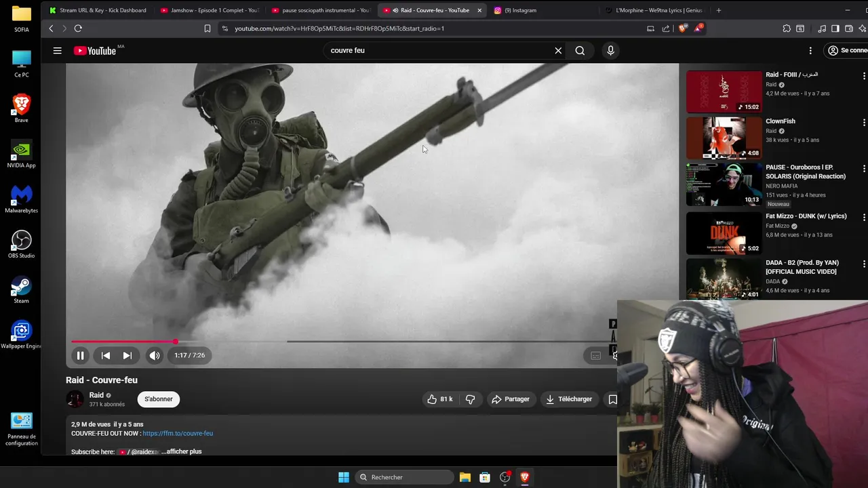The height and width of the screenshot is (488, 868).
Task: Open the Partager share dialog
Action: click(x=511, y=399)
